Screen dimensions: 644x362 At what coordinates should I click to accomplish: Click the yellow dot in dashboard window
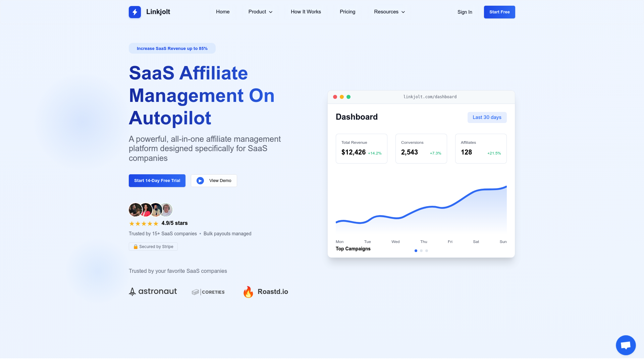pyautogui.click(x=342, y=97)
